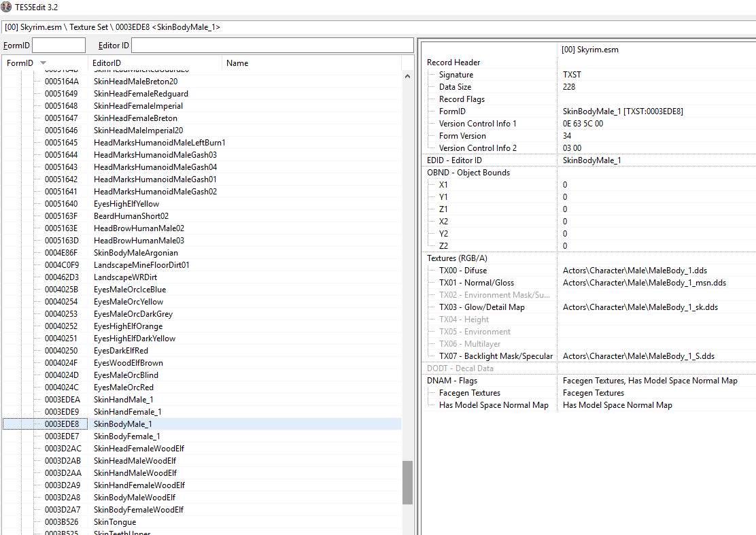Select the SkinHeadFemaleImperial record
The height and width of the screenshot is (535, 756).
[201, 106]
